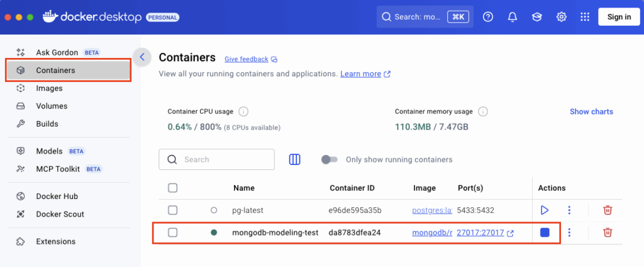Open MCP Toolkit in the sidebar
Image resolution: width=644 pixels, height=267 pixels.
[x=68, y=169]
